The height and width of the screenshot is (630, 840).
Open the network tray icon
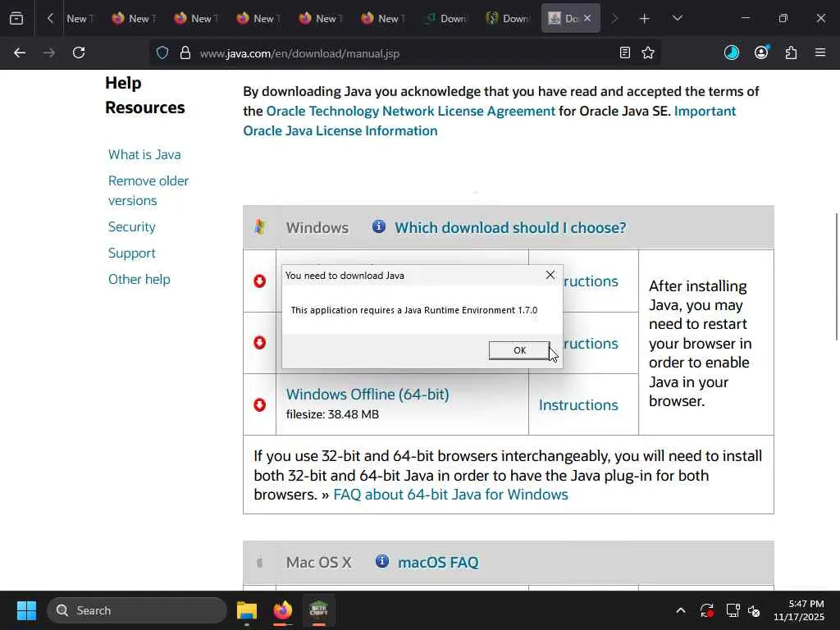tap(733, 610)
